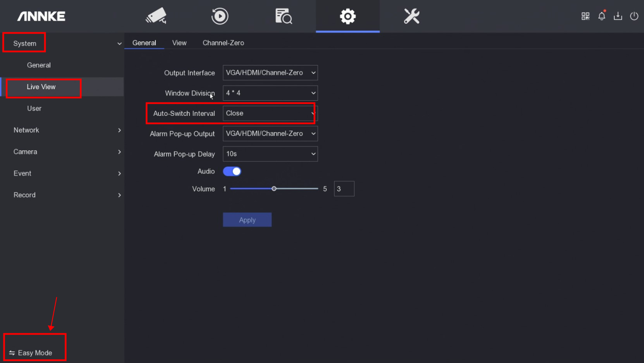
Task: Open the live view camera icon
Action: tap(156, 16)
